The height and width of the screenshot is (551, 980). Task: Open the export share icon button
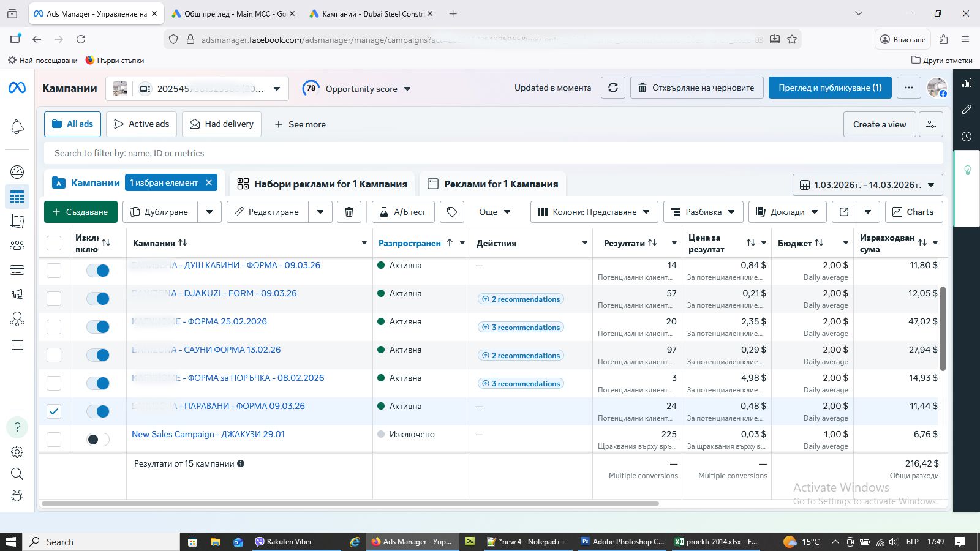844,212
